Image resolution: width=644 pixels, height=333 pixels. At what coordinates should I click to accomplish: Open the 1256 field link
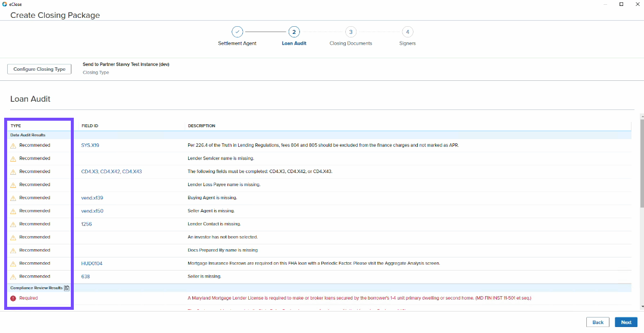86,224
